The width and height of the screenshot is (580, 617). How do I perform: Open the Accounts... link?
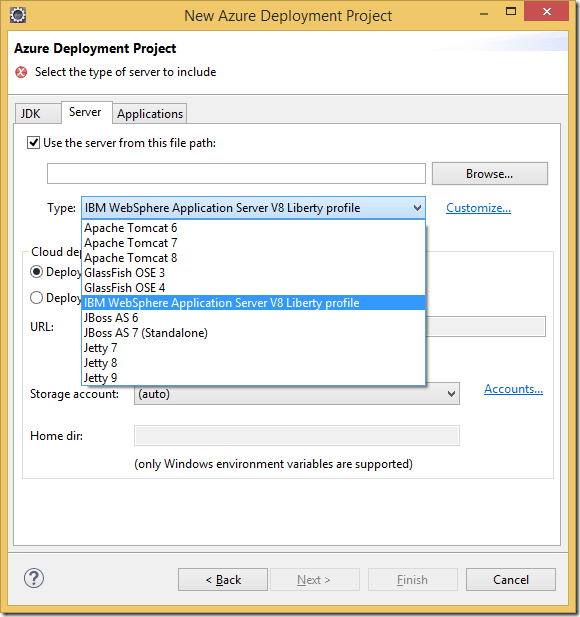(513, 389)
